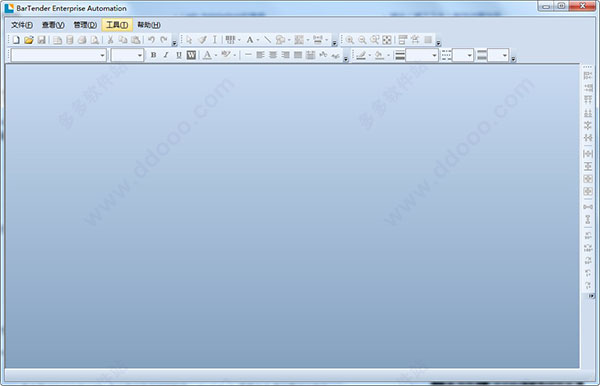Click the top icon in right alignment toolbar
The height and width of the screenshot is (386, 600).
(589, 76)
